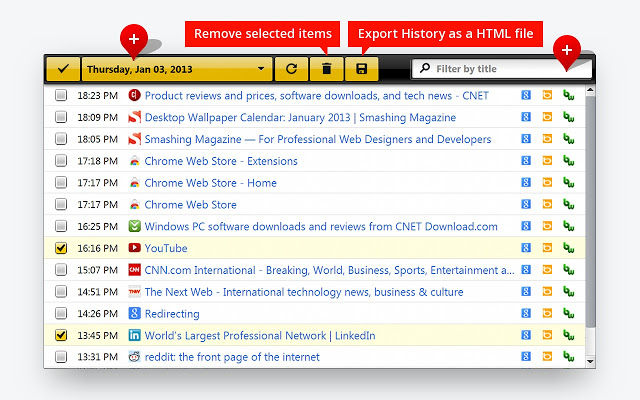The height and width of the screenshot is (400, 640).
Task: Check the box for CNN.com International
Action: point(61,270)
